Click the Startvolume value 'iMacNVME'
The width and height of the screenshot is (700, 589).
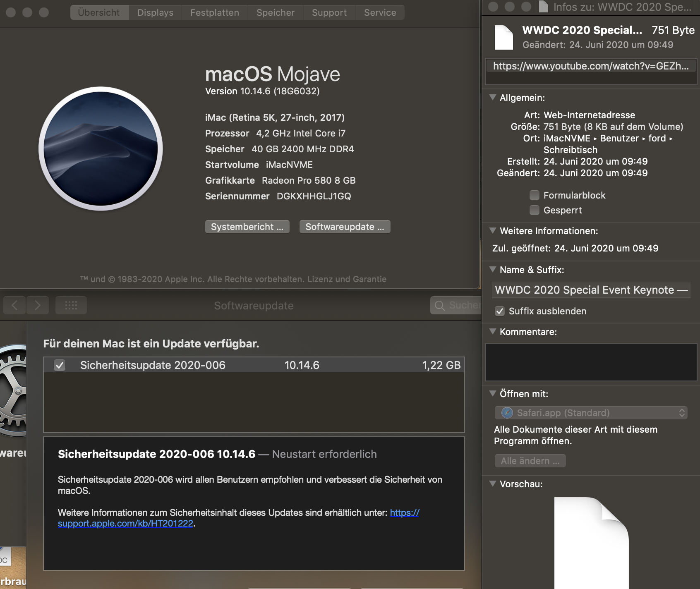coord(290,165)
